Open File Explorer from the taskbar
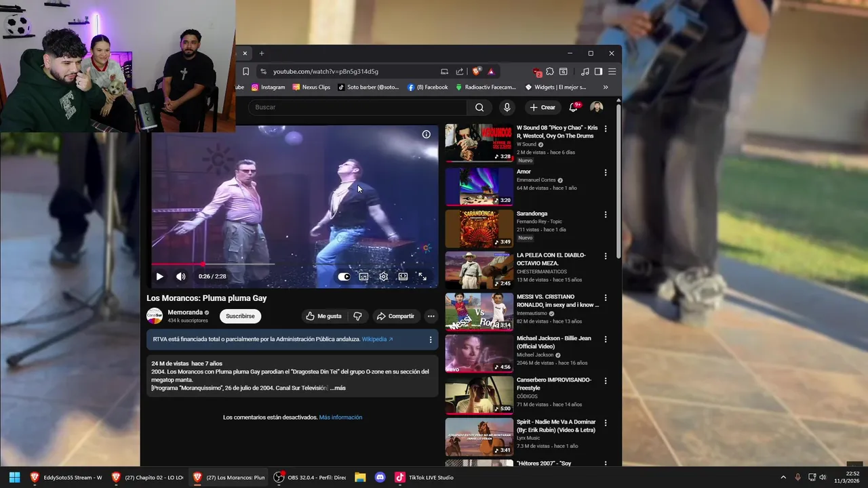The image size is (868, 488). click(360, 477)
